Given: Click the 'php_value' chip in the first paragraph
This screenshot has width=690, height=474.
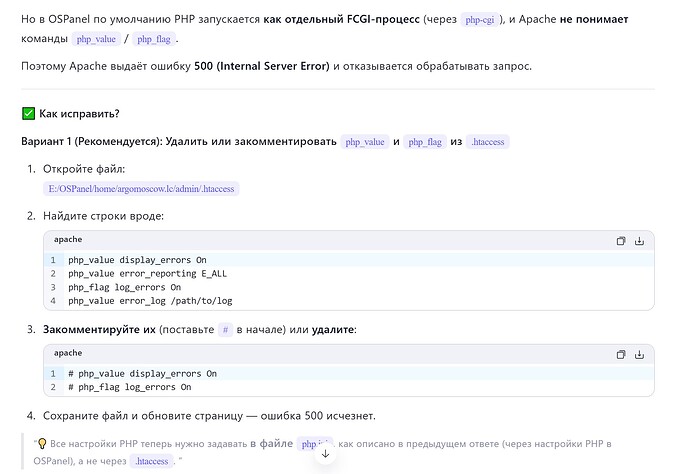Looking at the screenshot, I should click(x=95, y=39).
